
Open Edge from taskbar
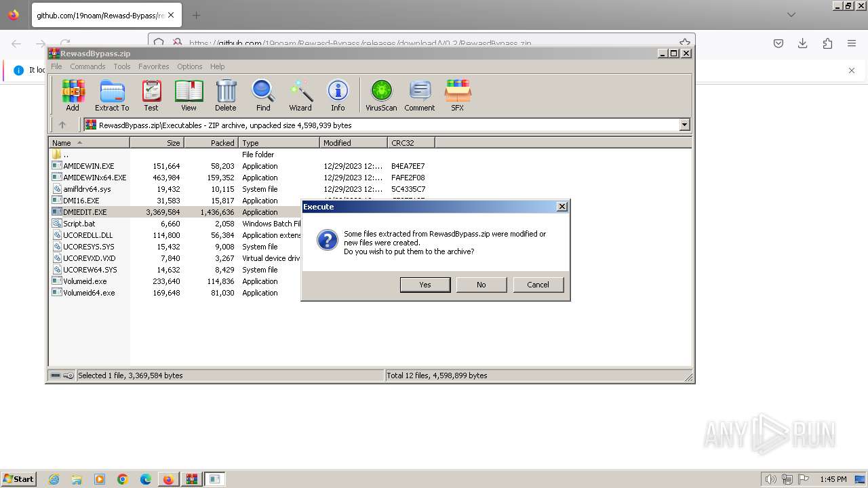(146, 479)
